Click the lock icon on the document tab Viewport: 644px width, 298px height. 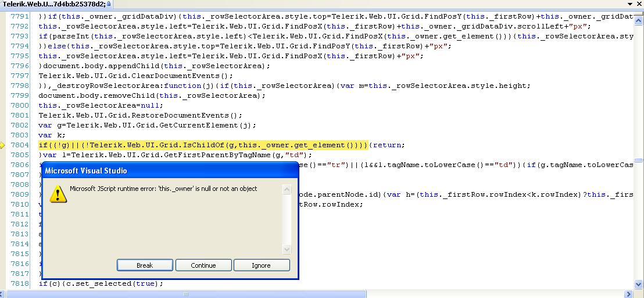click(x=109, y=3)
